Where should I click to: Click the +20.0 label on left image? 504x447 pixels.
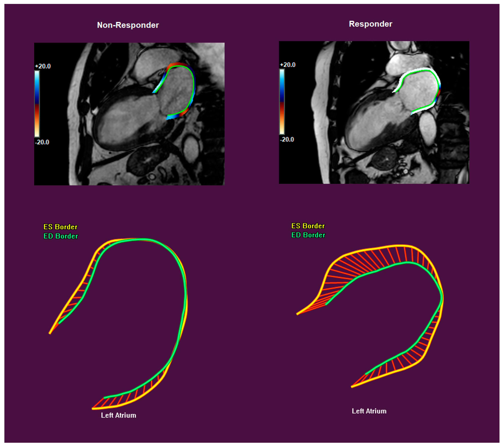(43, 66)
